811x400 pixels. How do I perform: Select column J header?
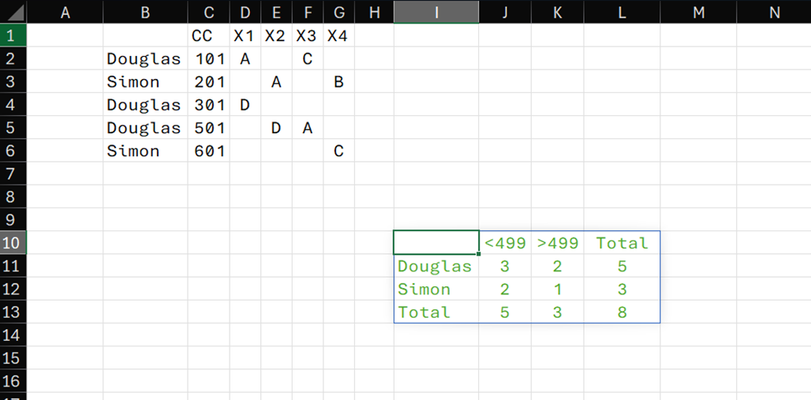click(x=505, y=11)
